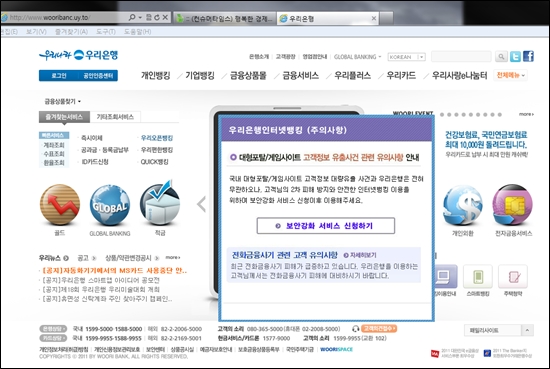Image resolution: width=550 pixels, height=369 pixels.
Task: Open the 개인뱅킹 menu
Action: click(x=155, y=75)
